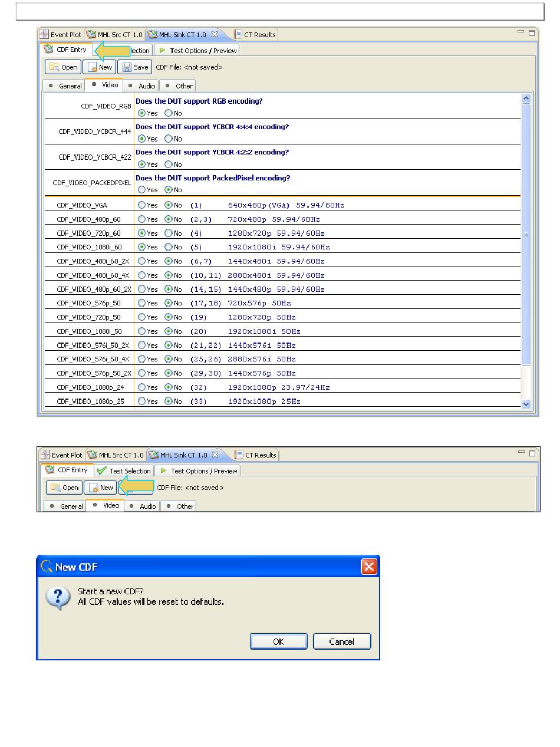This screenshot has width=560, height=747.
Task: Open Test Options / Preview in upper panel
Action: coord(197,51)
